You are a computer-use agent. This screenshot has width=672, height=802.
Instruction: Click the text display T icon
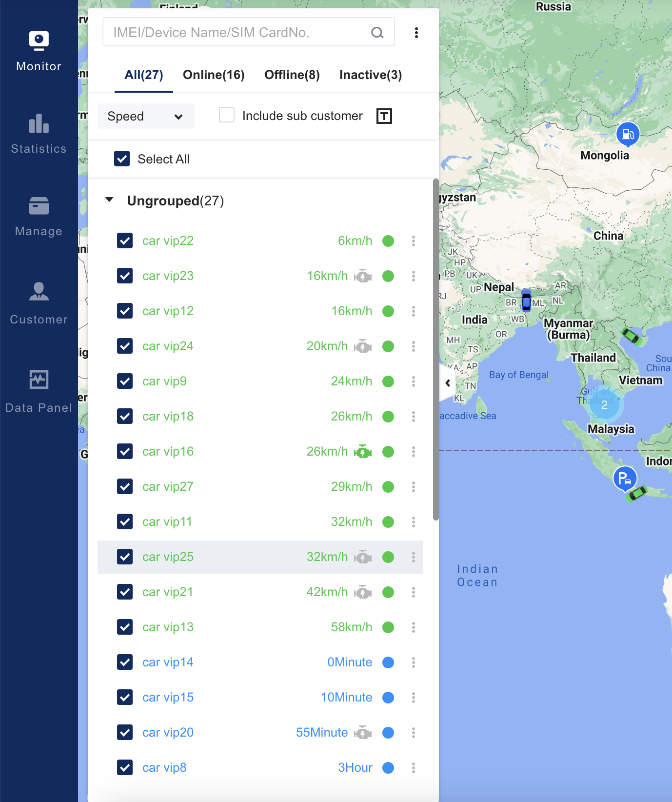(x=384, y=116)
